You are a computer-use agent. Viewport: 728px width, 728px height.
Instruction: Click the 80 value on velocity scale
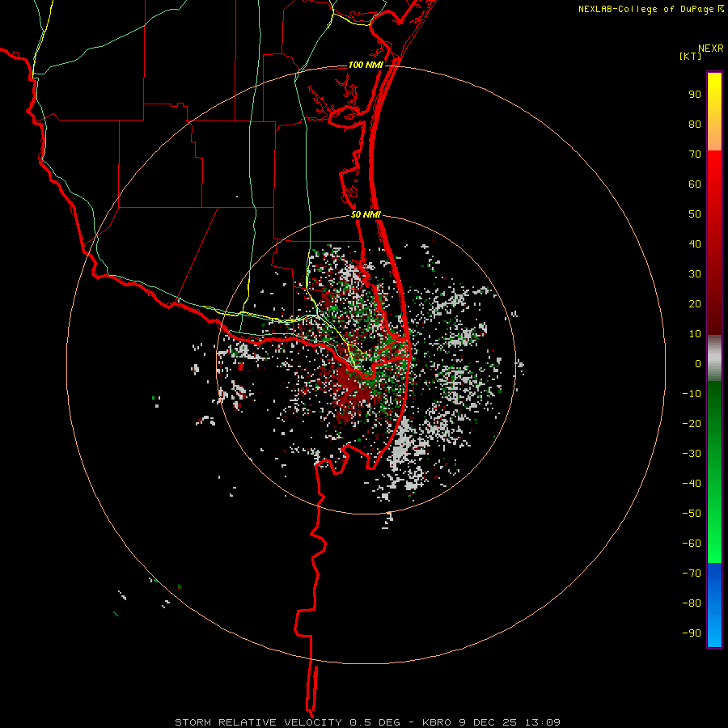click(x=695, y=124)
